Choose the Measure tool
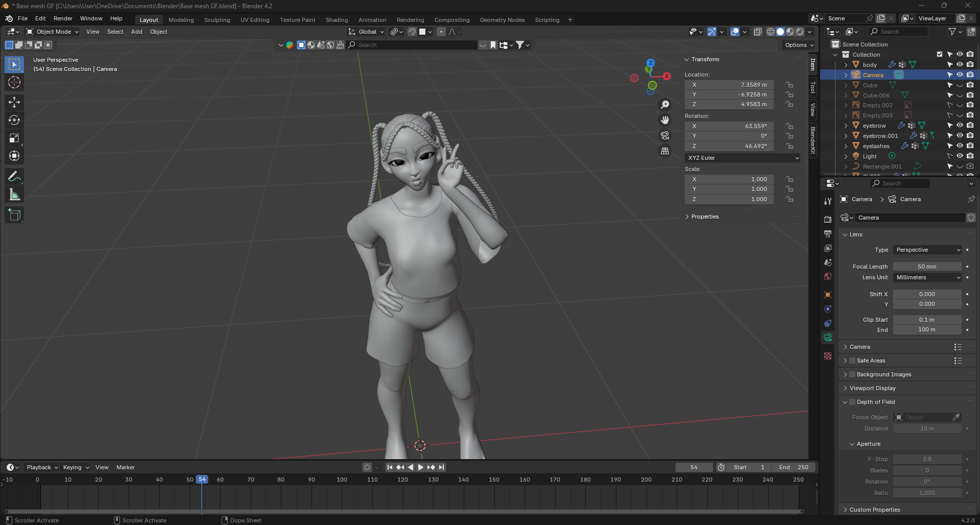The image size is (980, 525). pyautogui.click(x=14, y=195)
